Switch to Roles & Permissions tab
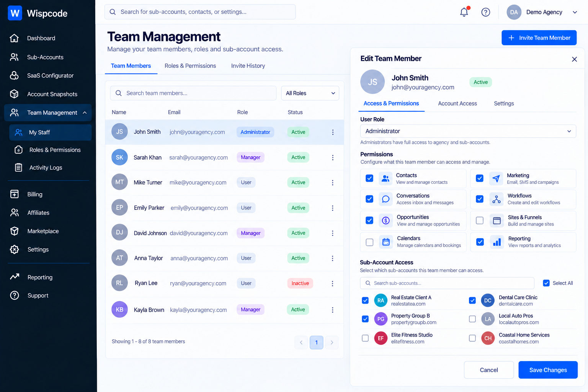The image size is (588, 392). point(190,66)
